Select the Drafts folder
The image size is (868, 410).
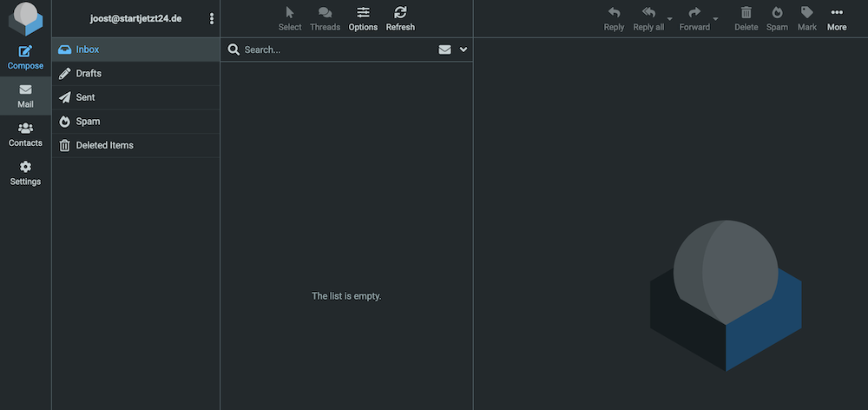89,74
